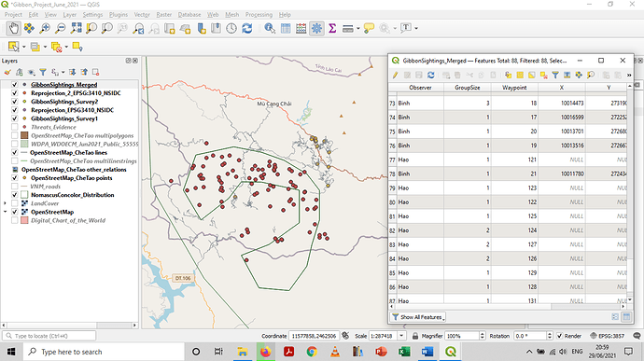
Task: Open Layer Styling panel brush icon
Action: [7, 72]
